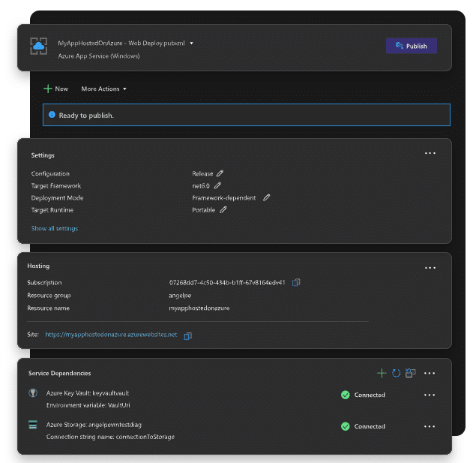Click New to create a publish profile
476x463 pixels.
tap(55, 89)
